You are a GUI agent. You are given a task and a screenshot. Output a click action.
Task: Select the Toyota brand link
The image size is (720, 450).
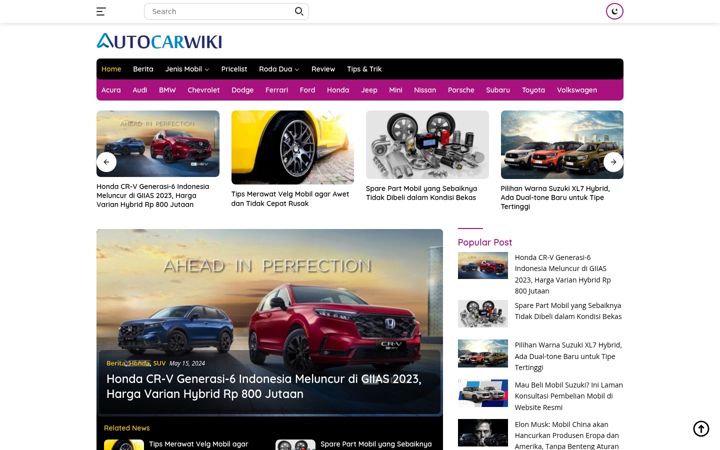point(533,90)
